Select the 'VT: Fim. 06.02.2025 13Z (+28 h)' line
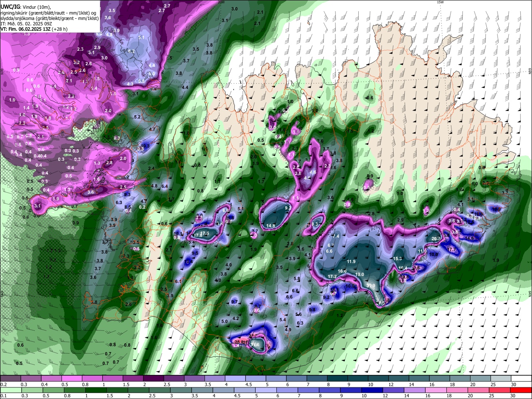 pyautogui.click(x=34, y=29)
